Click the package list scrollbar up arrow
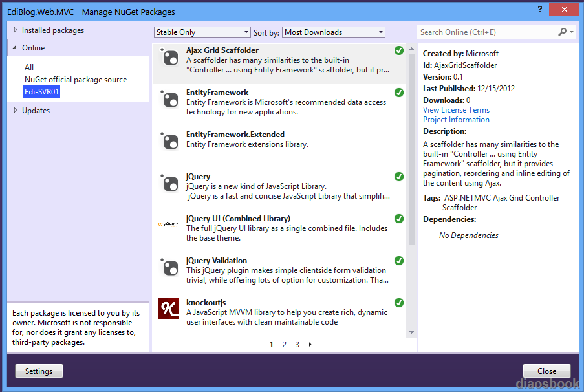This screenshot has width=584, height=392. click(411, 49)
